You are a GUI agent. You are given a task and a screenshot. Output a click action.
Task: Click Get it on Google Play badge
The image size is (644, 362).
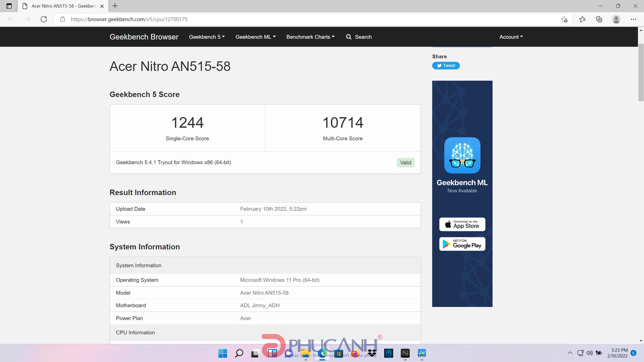point(462,244)
